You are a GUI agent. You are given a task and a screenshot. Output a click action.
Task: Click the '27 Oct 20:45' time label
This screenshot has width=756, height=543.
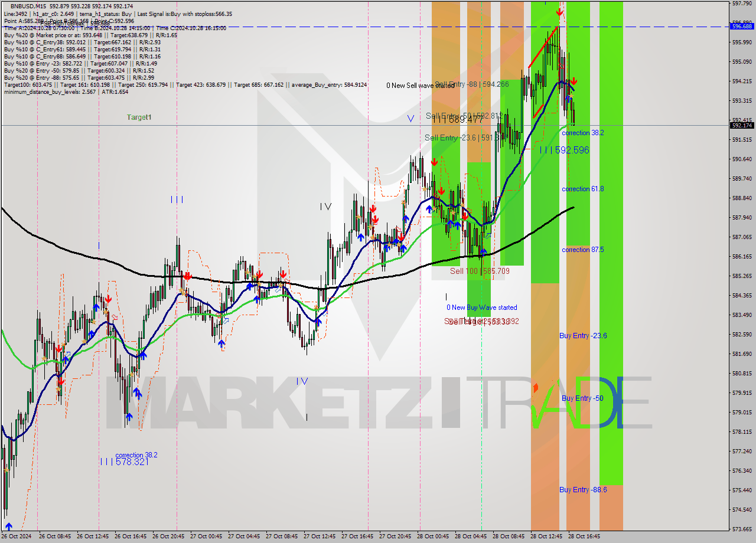tap(395, 537)
